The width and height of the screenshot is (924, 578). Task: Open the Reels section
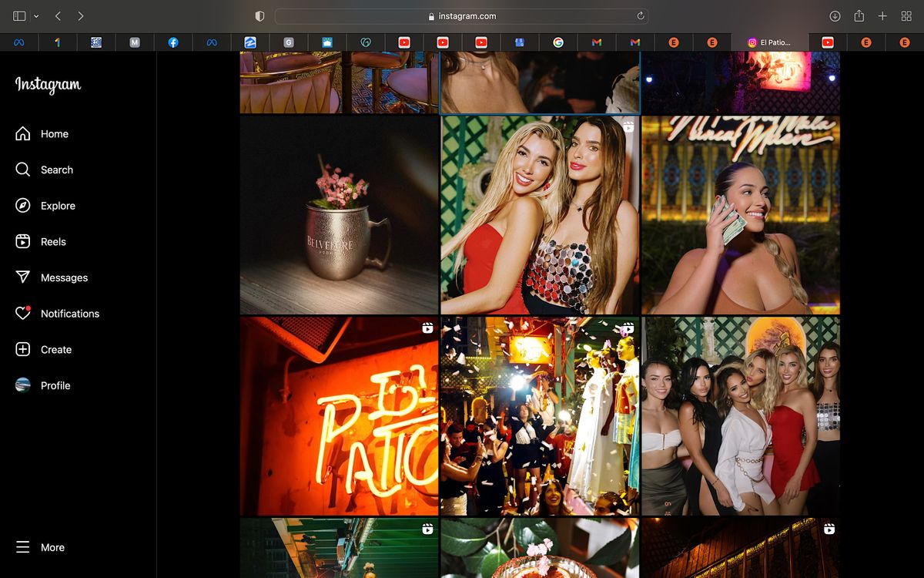click(x=53, y=241)
